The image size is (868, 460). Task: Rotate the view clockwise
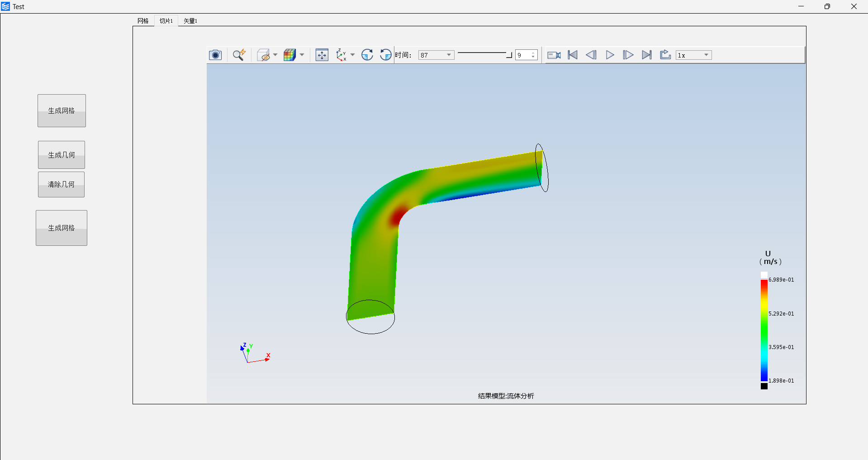(367, 55)
